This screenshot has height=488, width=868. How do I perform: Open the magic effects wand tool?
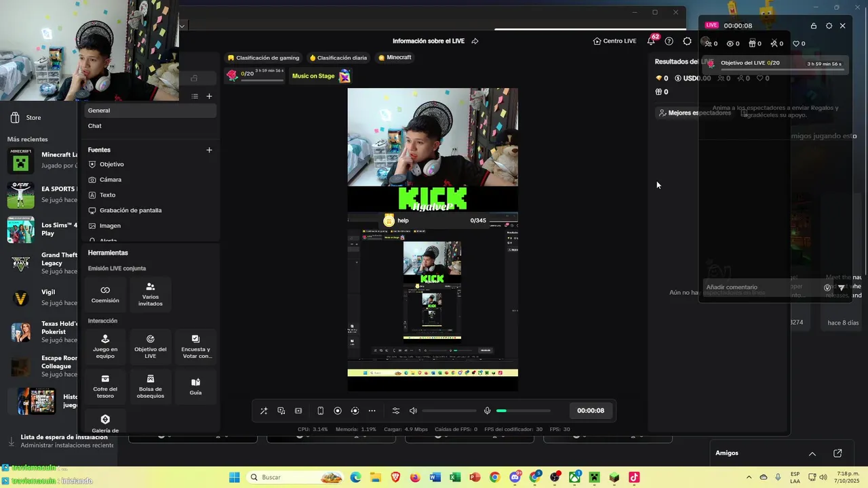pyautogui.click(x=264, y=411)
